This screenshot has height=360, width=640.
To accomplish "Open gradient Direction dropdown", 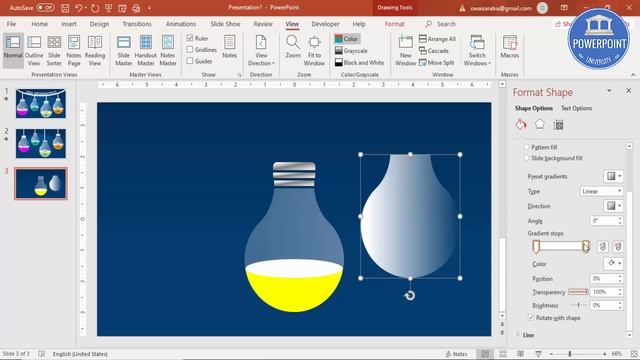I will pyautogui.click(x=613, y=206).
